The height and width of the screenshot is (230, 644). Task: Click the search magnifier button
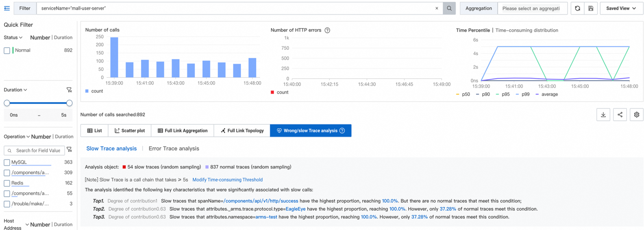[x=449, y=8]
